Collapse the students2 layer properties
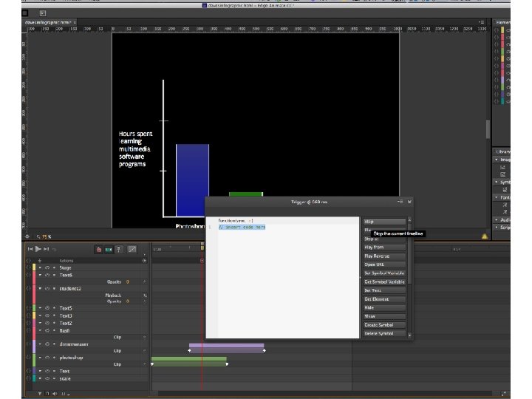Viewport: 532px width, 399px height. pos(40,288)
